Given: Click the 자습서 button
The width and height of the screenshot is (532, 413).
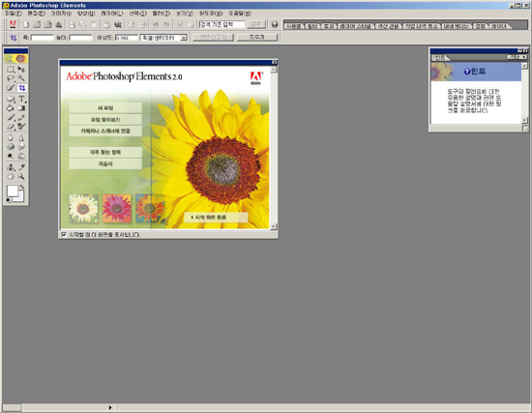Looking at the screenshot, I should point(105,163).
